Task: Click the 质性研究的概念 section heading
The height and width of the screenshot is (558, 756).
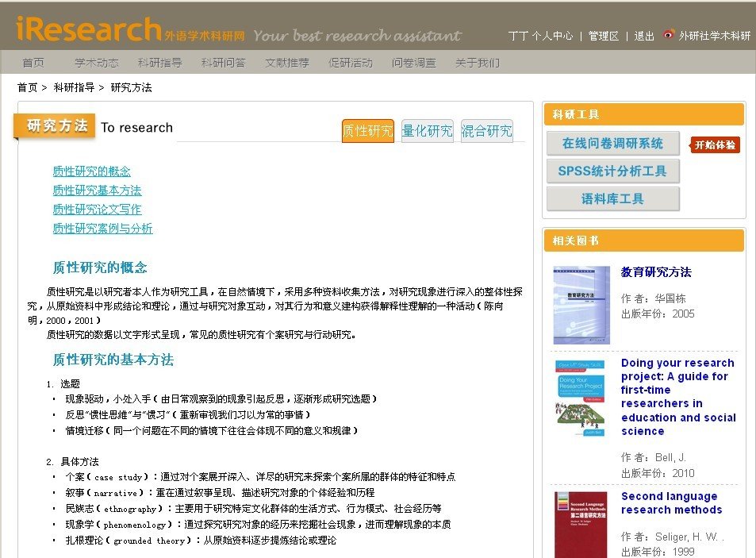Action: 100,267
